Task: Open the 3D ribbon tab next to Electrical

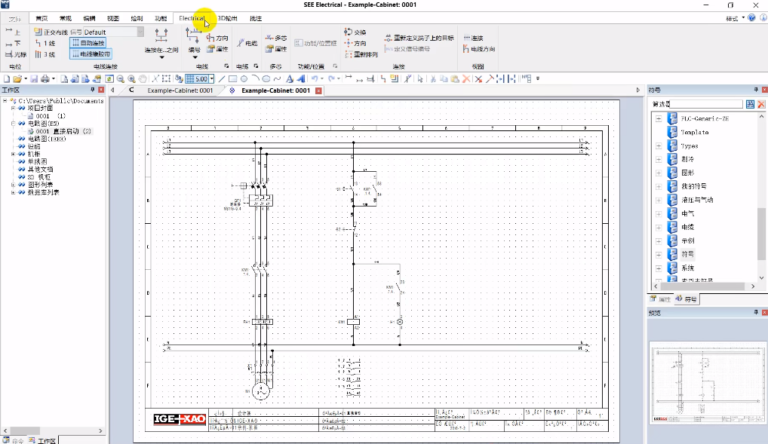Action: [227, 18]
